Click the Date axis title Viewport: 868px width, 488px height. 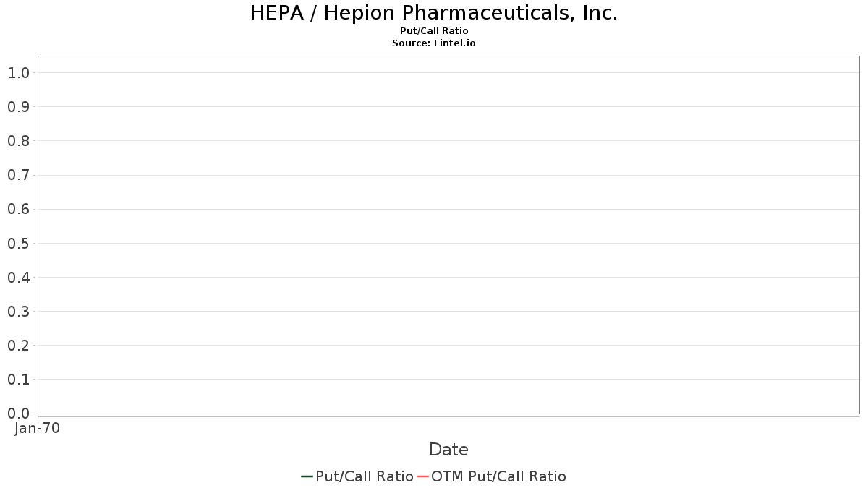pyautogui.click(x=448, y=450)
